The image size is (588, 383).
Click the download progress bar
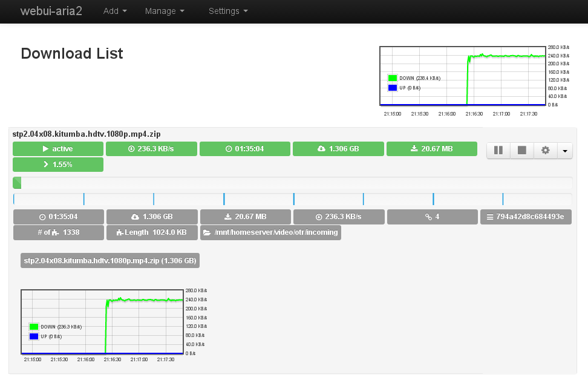pos(292,183)
